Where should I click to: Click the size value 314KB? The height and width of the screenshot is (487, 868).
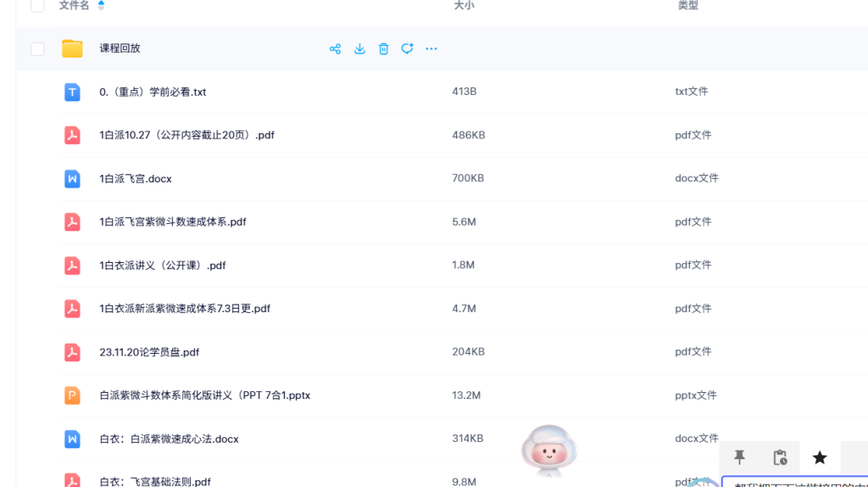pos(468,439)
